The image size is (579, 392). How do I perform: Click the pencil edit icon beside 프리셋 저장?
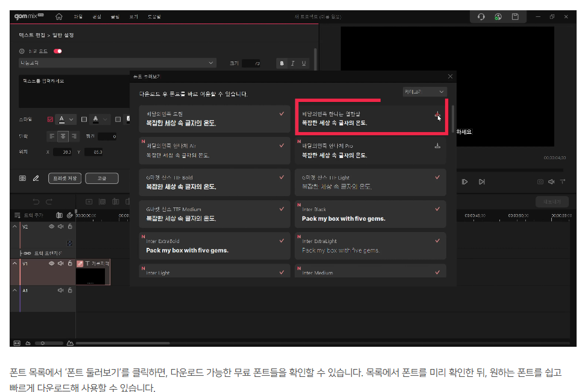(x=36, y=179)
